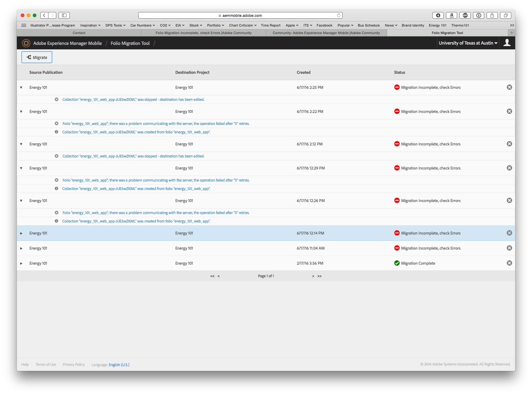This screenshot has width=532, height=395.
Task: Click skipped collection message under 6/17/16 2:12 PM row
Action: (133, 156)
